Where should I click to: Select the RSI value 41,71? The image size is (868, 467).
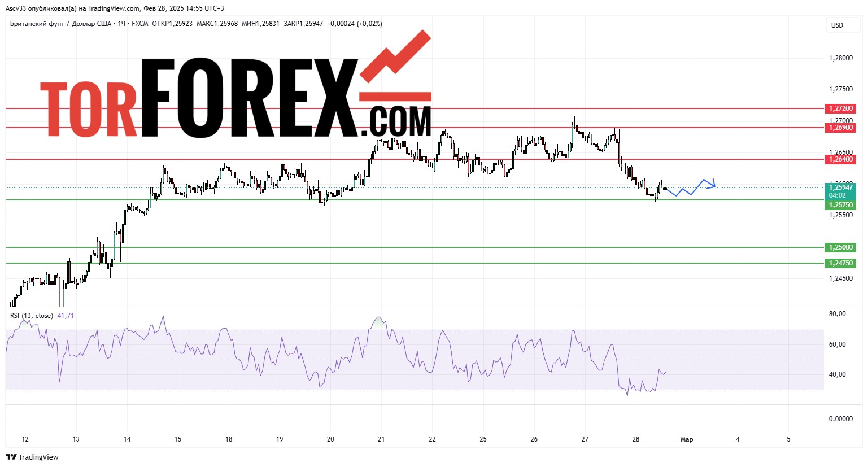tap(66, 316)
